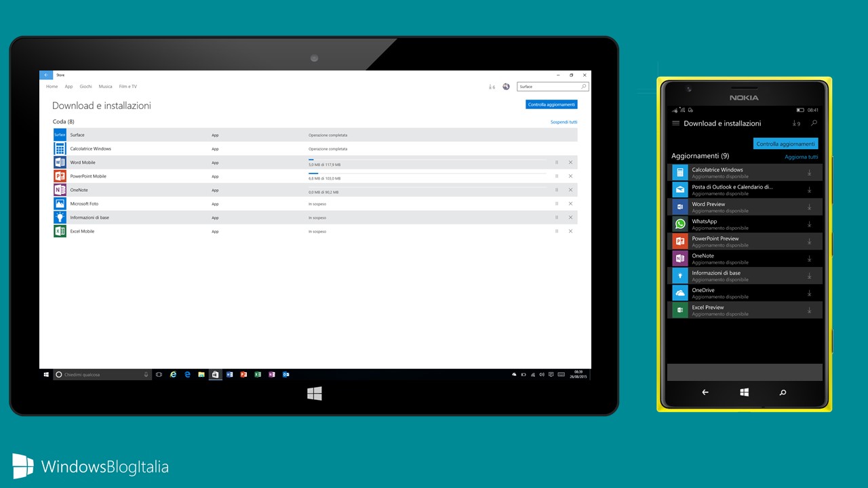
Task: Open the Store icon on the taskbar
Action: click(x=215, y=374)
